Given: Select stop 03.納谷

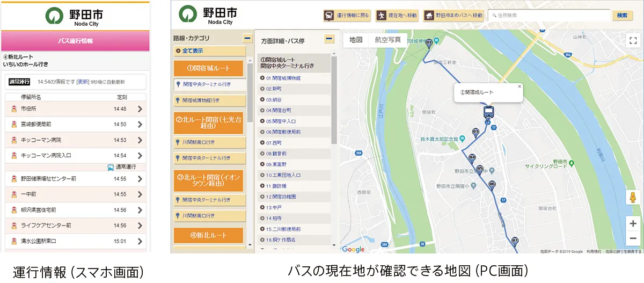Looking at the screenshot, I should pyautogui.click(x=294, y=100).
